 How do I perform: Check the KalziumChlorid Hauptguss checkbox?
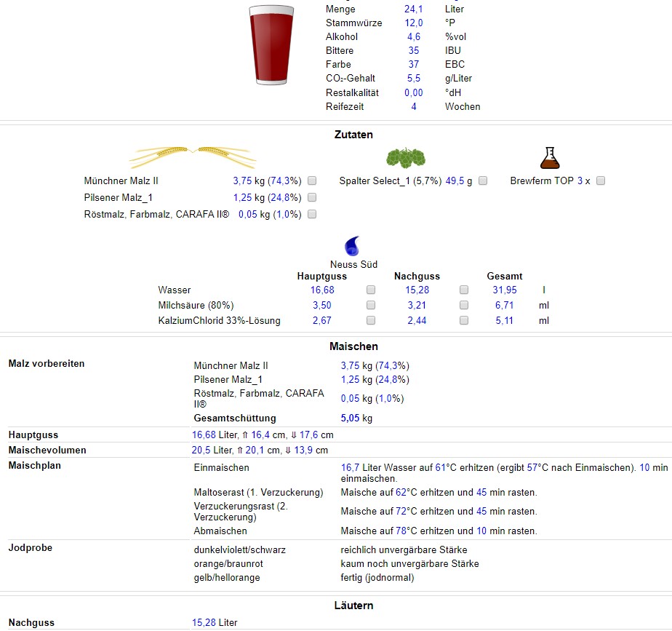point(371,320)
